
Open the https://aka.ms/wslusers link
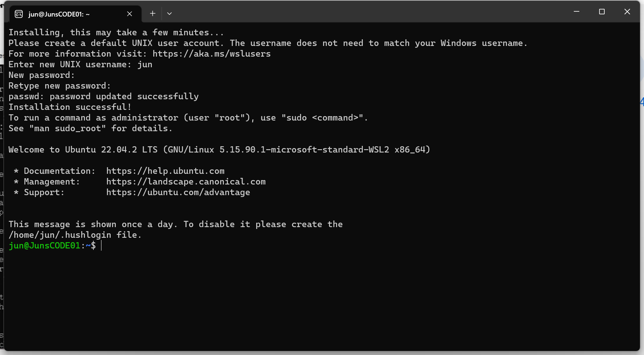click(x=211, y=54)
